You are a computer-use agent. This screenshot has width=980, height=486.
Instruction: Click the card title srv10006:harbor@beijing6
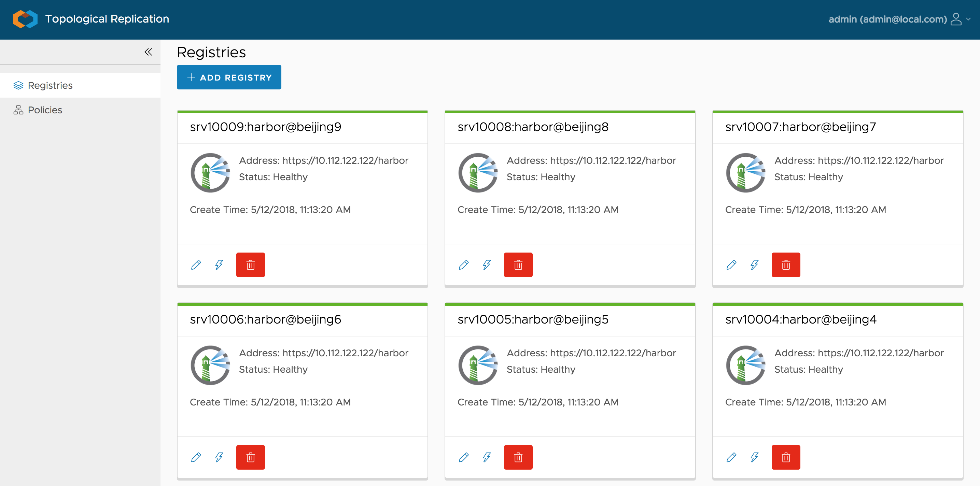266,319
